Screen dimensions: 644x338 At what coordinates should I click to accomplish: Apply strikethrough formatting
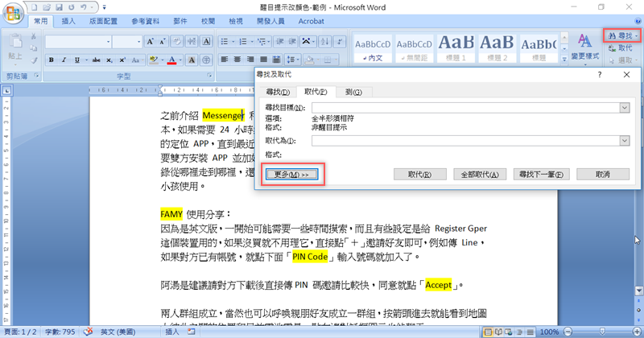pyautogui.click(x=97, y=60)
